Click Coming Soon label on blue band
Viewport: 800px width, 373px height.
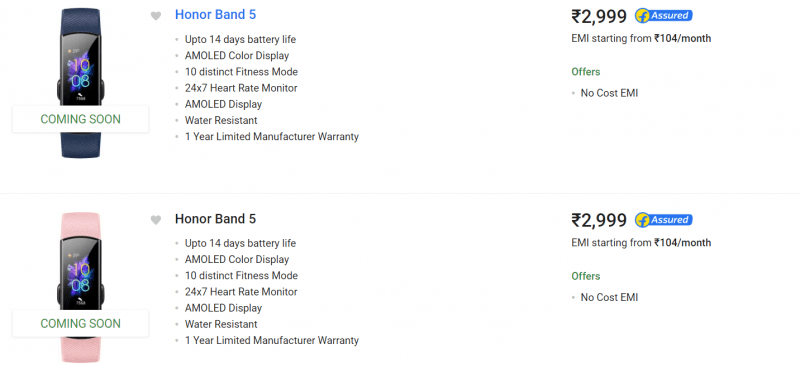click(81, 119)
